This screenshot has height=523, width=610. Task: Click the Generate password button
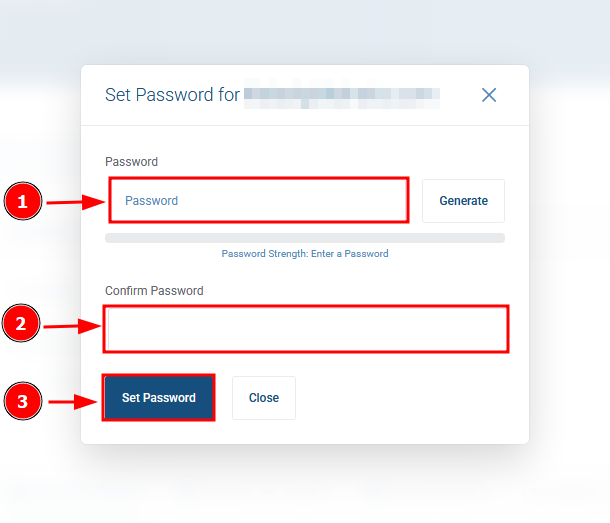(x=463, y=201)
